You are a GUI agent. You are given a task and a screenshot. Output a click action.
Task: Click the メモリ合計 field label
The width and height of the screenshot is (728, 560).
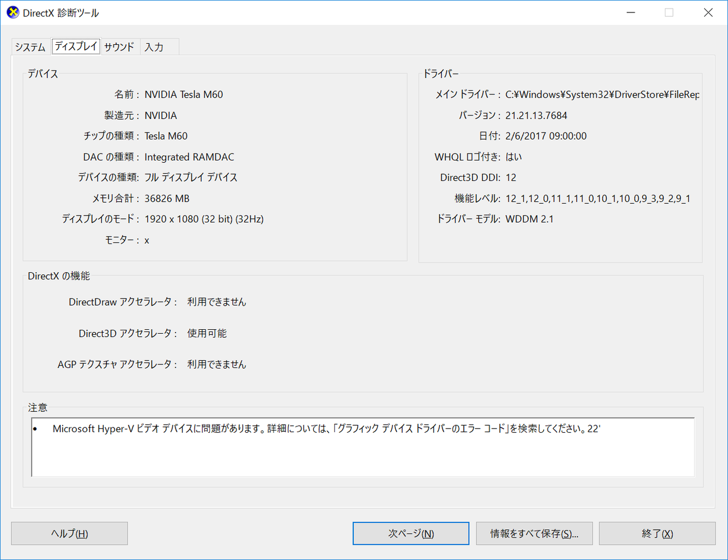click(115, 198)
